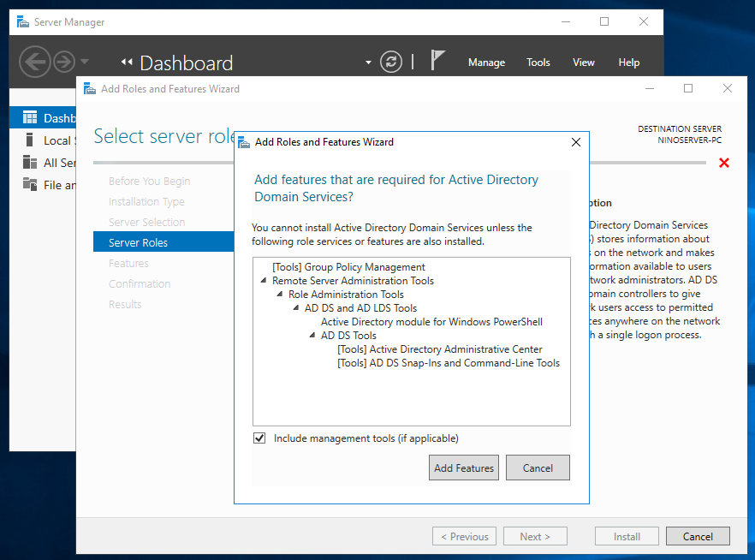Open the breadcrumb dropdown arrow near Dashboard
The height and width of the screenshot is (560, 755).
coord(368,63)
